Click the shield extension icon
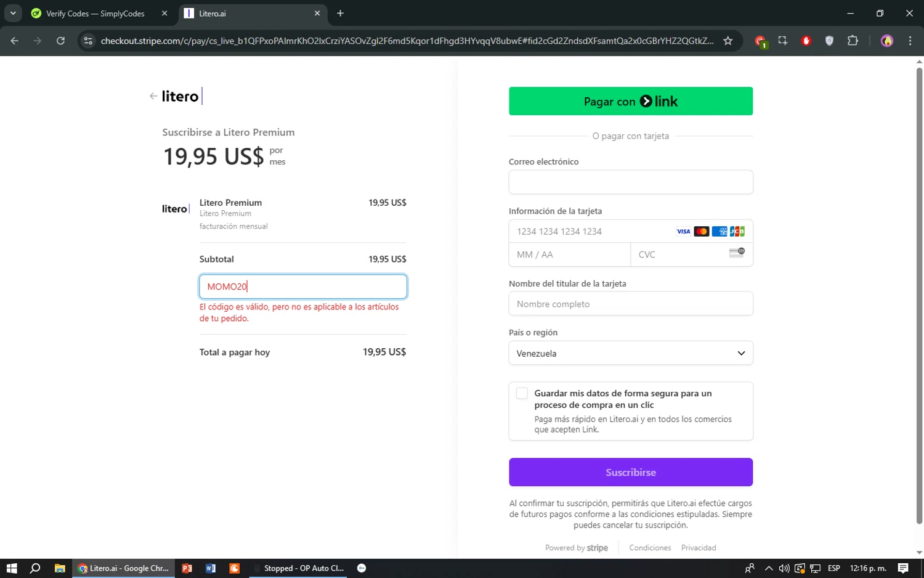924x578 pixels. point(830,41)
